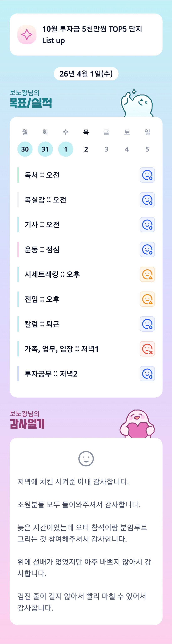Click the status face for 운동 :: 점심
This screenshot has height=644, width=172.
[147, 250]
